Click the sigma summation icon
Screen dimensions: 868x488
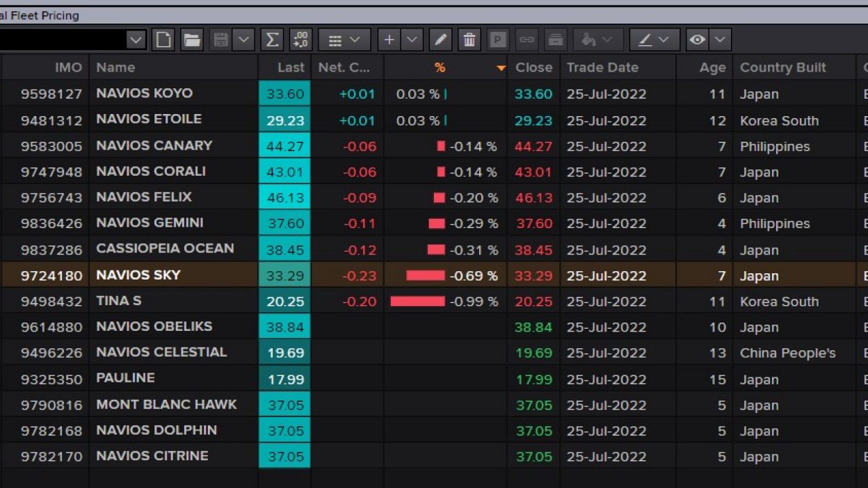(272, 40)
